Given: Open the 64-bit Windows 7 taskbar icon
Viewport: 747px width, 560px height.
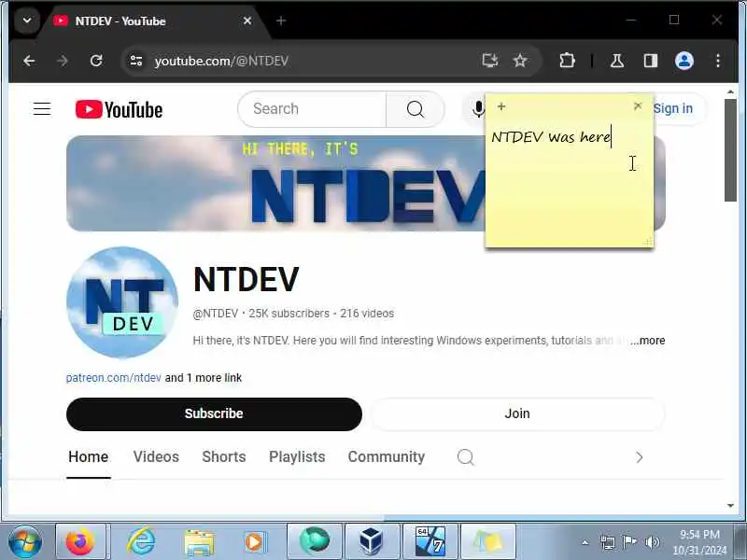Looking at the screenshot, I should [430, 541].
